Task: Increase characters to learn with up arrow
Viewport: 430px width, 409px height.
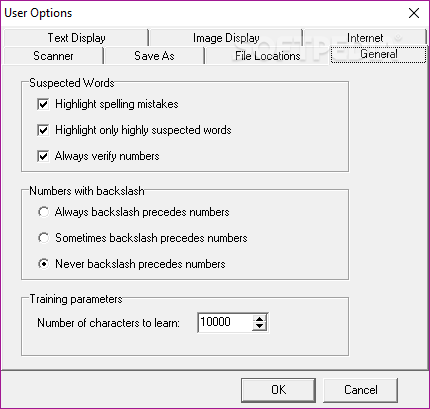Action: [x=259, y=319]
